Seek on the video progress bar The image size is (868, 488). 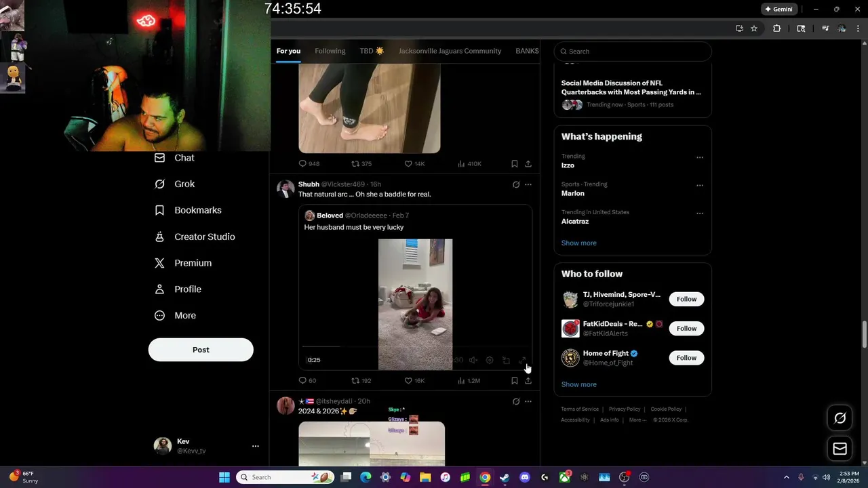[415, 347]
